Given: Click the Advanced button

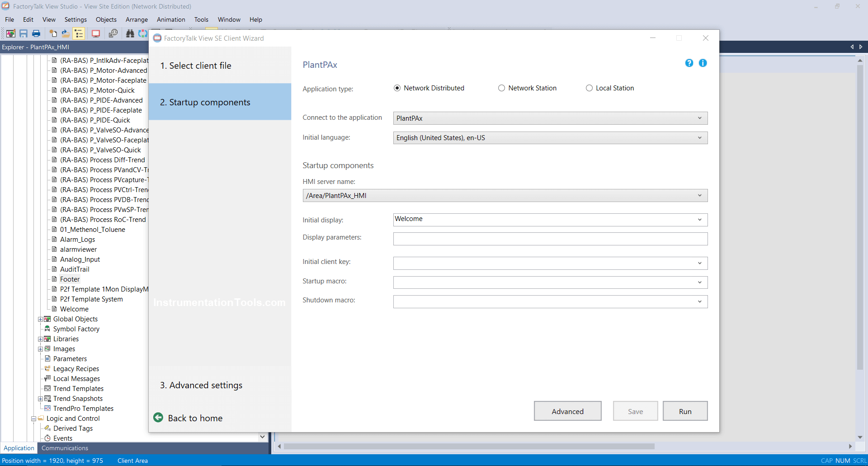Looking at the screenshot, I should coord(567,411).
